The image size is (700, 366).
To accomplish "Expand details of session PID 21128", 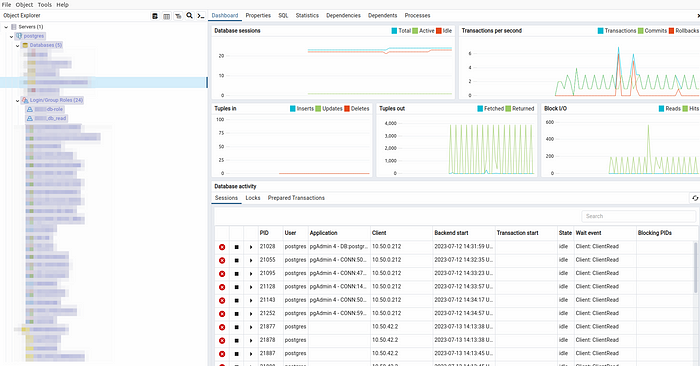I will pos(251,287).
